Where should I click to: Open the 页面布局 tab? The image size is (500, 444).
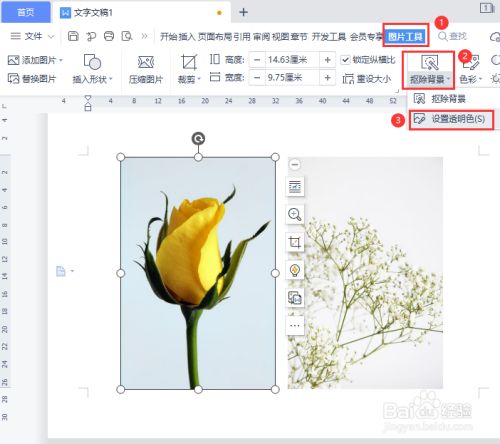click(x=215, y=36)
